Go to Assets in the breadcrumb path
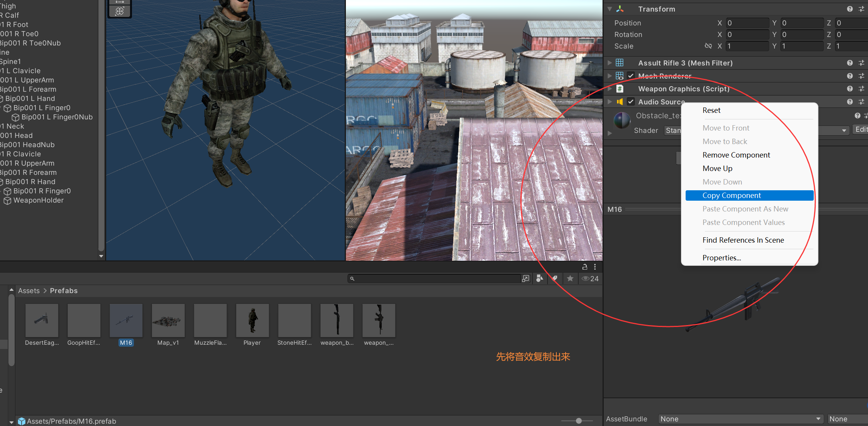Image resolution: width=868 pixels, height=426 pixels. [x=29, y=290]
